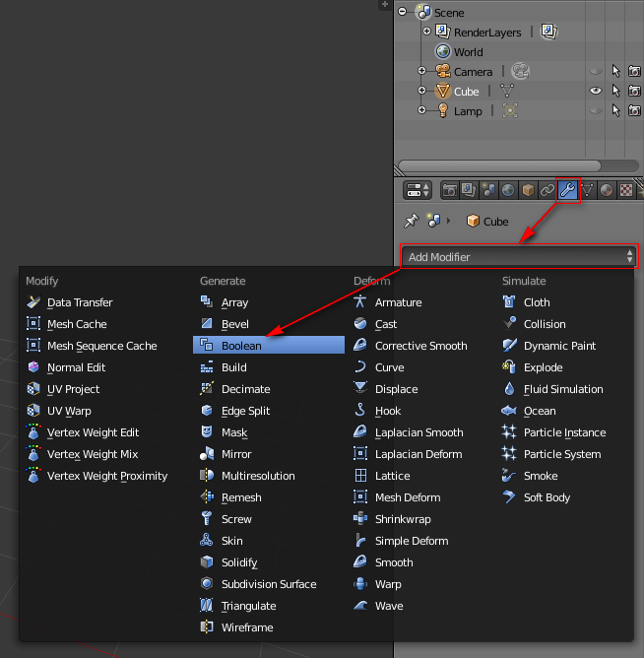Choose the Decimate modifier
This screenshot has height=658, width=644.
(269, 389)
